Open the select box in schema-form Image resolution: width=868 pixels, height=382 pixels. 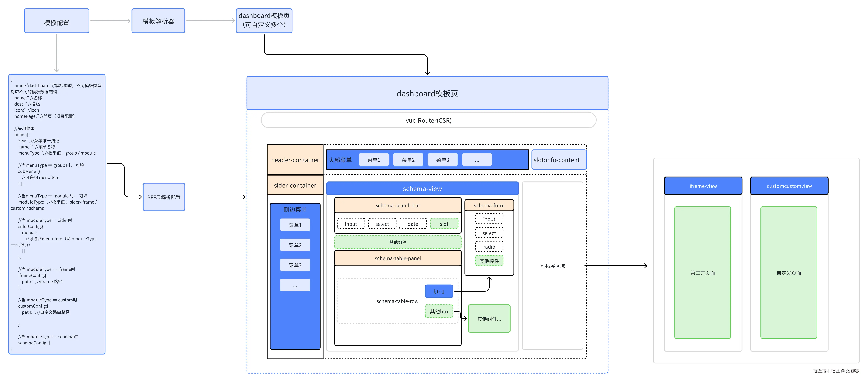[x=489, y=233]
